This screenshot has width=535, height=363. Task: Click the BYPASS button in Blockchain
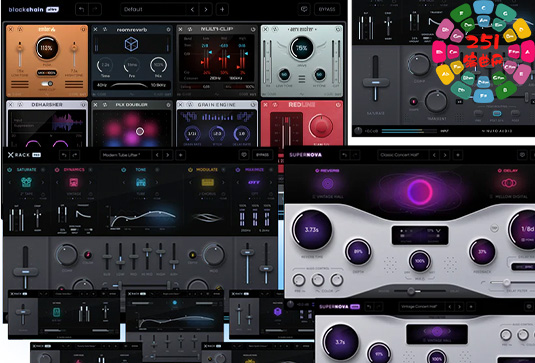327,9
